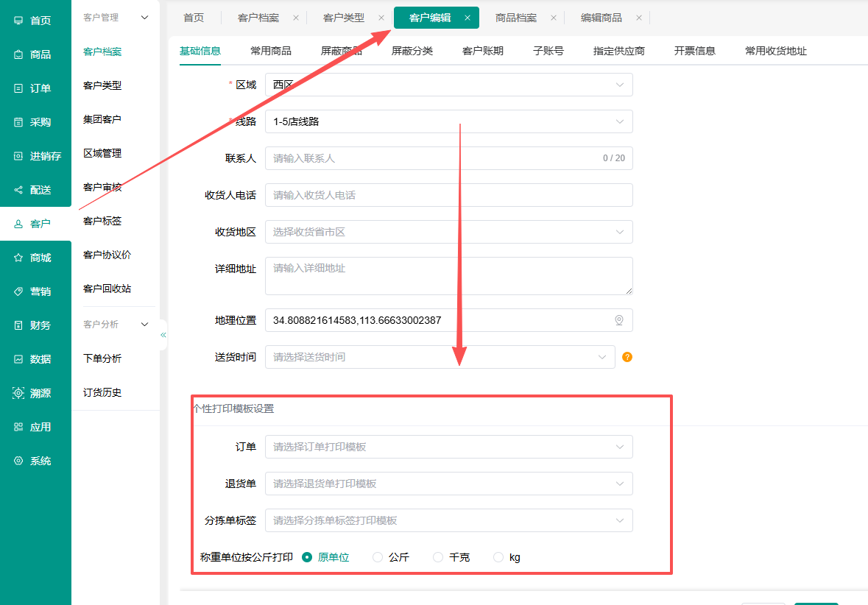868x605 pixels.
Task: Open the 订单 list icon in sidebar
Action: tap(18, 88)
